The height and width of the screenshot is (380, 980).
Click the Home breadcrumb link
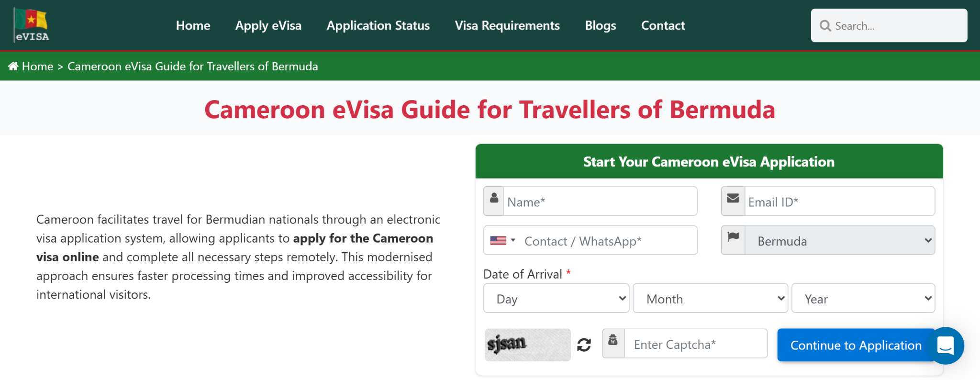(37, 67)
